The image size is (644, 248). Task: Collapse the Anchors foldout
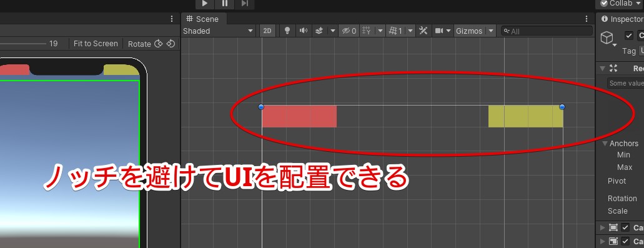pos(605,143)
